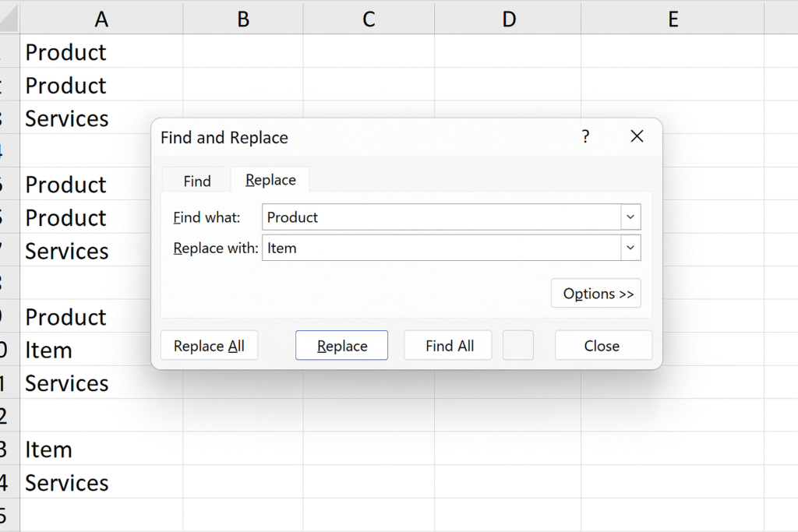Select column A header
This screenshot has height=532, width=798.
[101, 19]
